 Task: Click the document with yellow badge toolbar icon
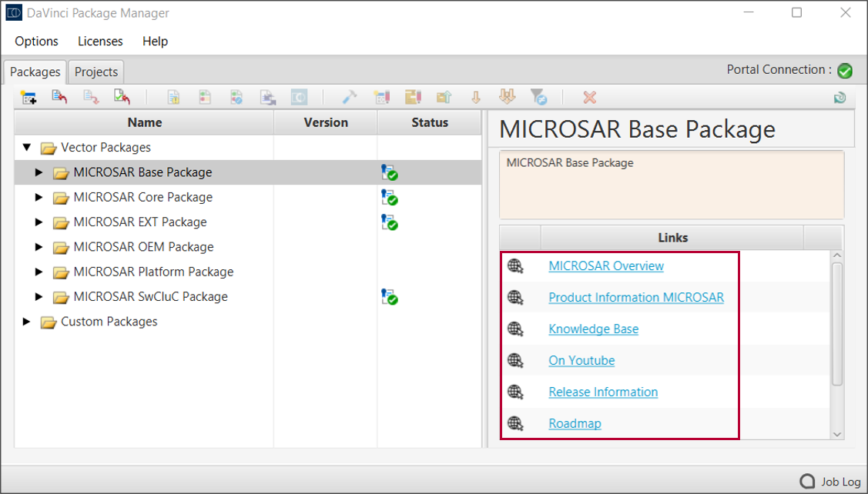173,98
